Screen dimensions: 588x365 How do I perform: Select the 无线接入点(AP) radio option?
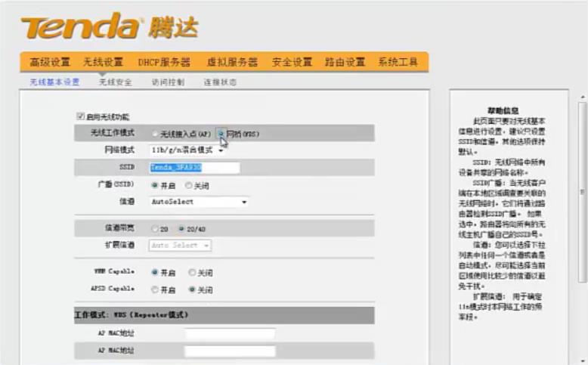155,134
